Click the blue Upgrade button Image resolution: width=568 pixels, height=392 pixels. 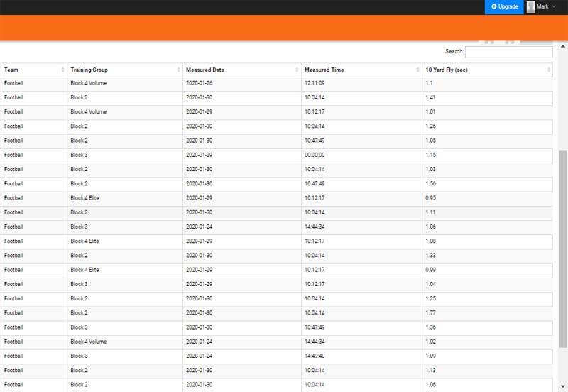(504, 7)
